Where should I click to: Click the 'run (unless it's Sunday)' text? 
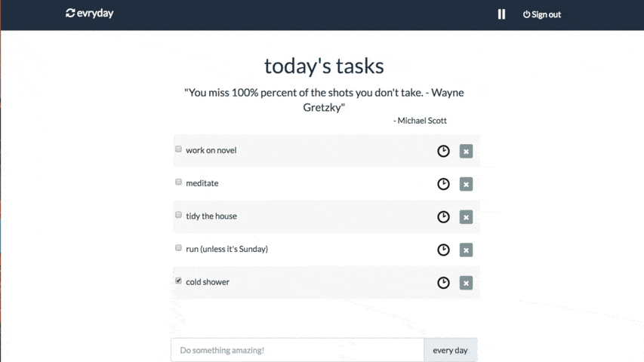226,249
